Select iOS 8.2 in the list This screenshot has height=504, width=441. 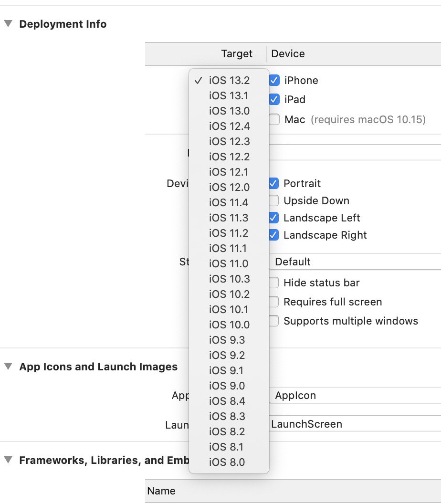[229, 431]
